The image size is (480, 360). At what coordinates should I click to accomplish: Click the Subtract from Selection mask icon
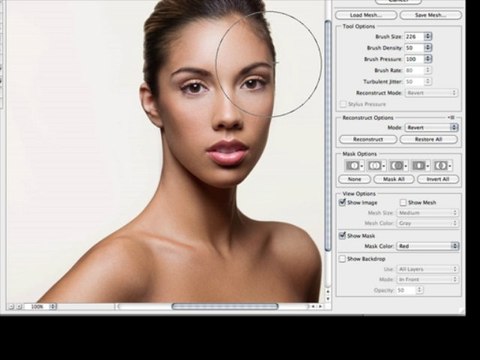tap(397, 165)
